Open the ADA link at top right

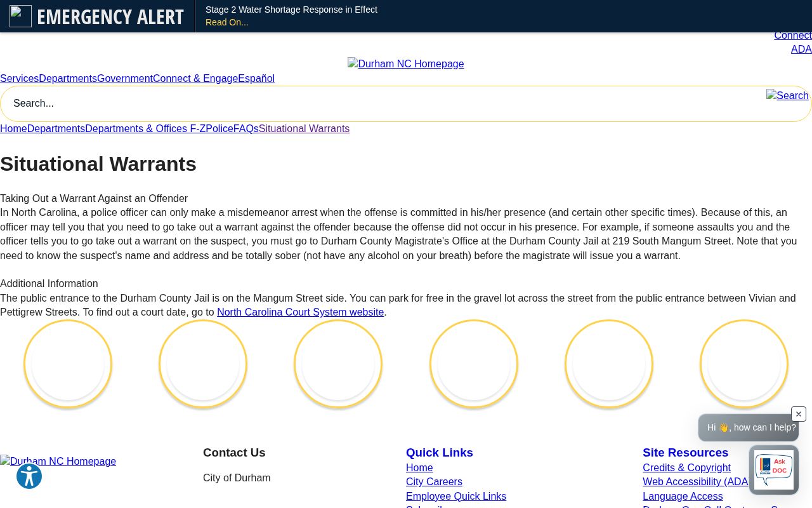tap(801, 50)
